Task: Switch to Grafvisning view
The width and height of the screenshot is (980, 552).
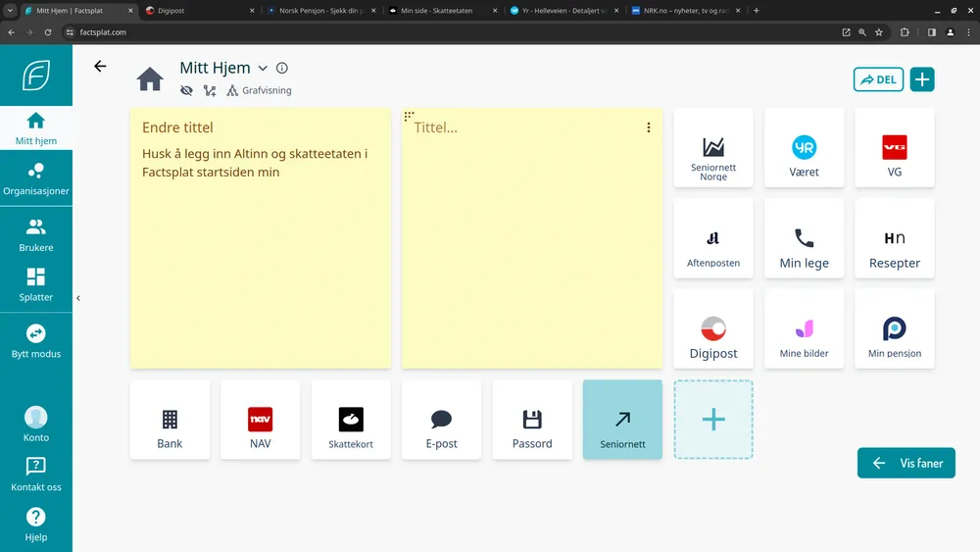Action: [259, 90]
